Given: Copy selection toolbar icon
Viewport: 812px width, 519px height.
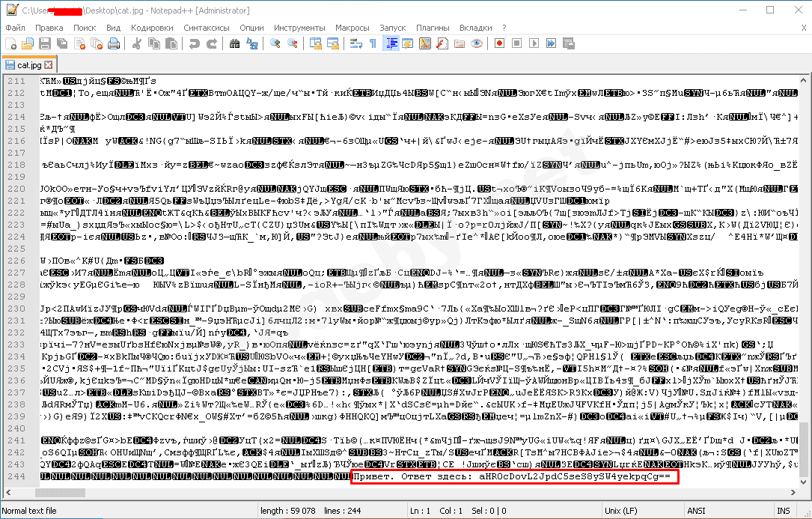Looking at the screenshot, I should [154, 43].
